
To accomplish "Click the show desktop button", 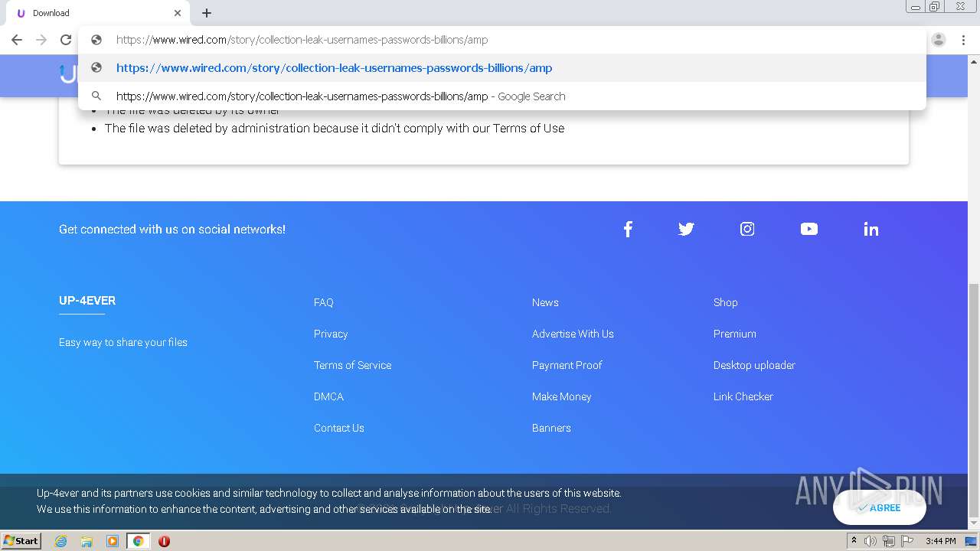I will tap(971, 541).
